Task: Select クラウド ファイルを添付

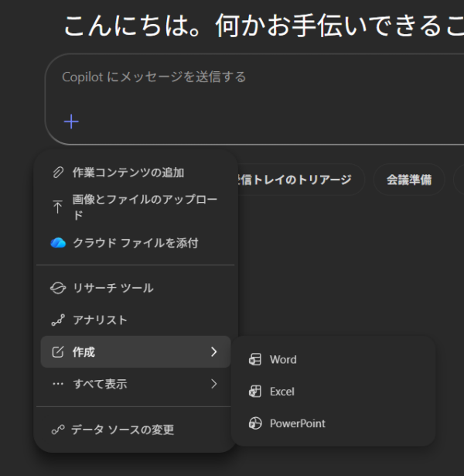Action: pyautogui.click(x=135, y=243)
